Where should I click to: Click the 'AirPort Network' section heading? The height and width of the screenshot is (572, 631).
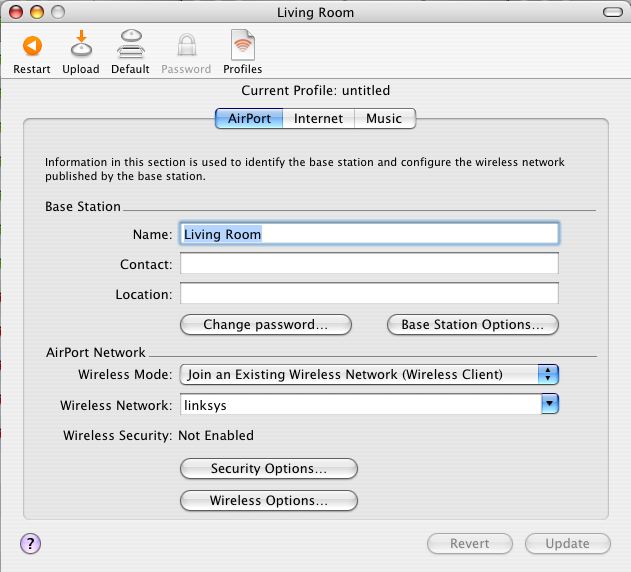pos(95,353)
